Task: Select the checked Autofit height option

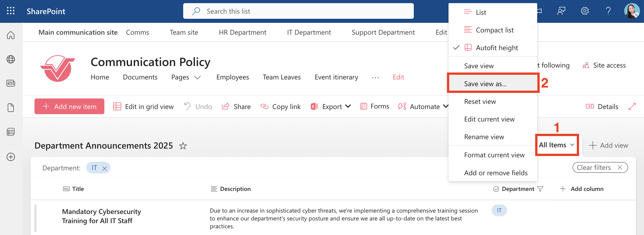Action: pos(492,48)
